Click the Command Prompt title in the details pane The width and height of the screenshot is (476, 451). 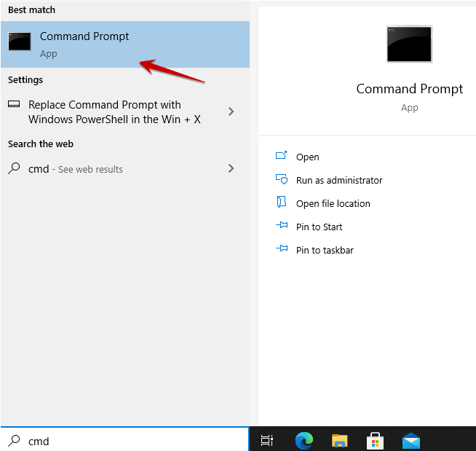(x=409, y=89)
